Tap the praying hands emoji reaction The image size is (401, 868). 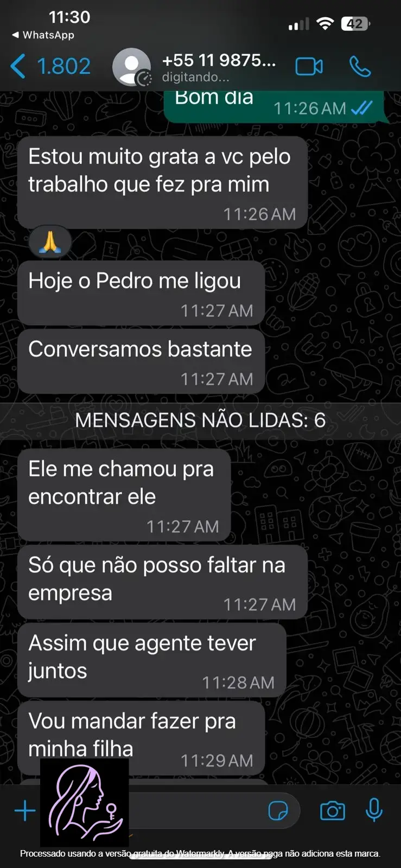[x=50, y=241]
